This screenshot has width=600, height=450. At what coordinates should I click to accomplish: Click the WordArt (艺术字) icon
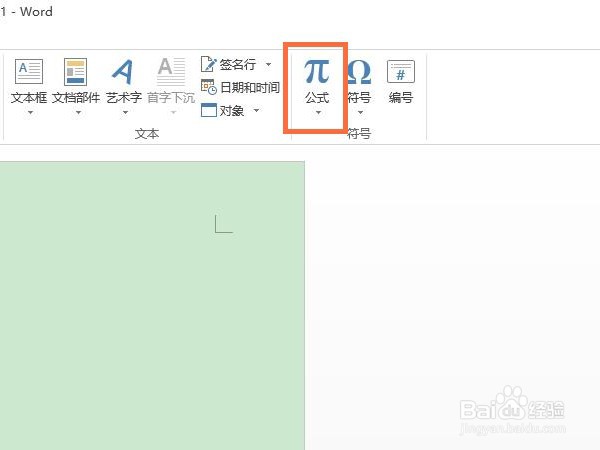click(x=123, y=72)
